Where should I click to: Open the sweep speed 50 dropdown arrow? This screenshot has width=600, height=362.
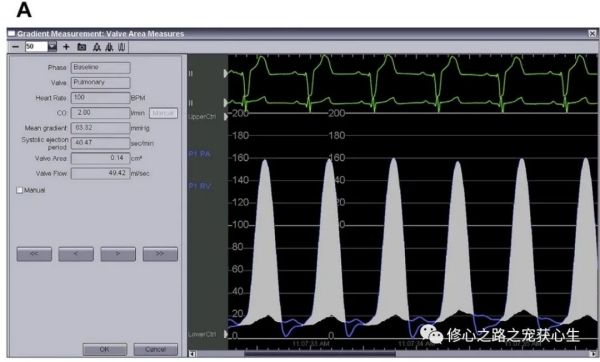(x=52, y=47)
